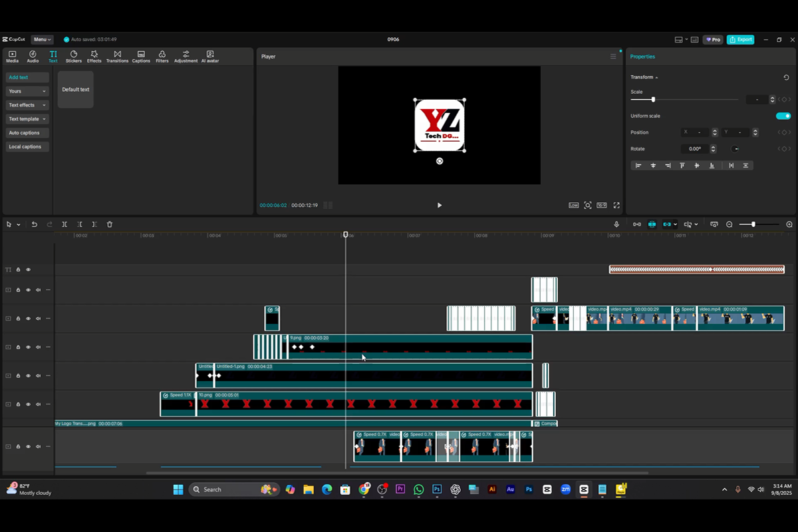Image resolution: width=798 pixels, height=532 pixels.
Task: Reset Transform with the circular arrow icon
Action: pyautogui.click(x=787, y=77)
